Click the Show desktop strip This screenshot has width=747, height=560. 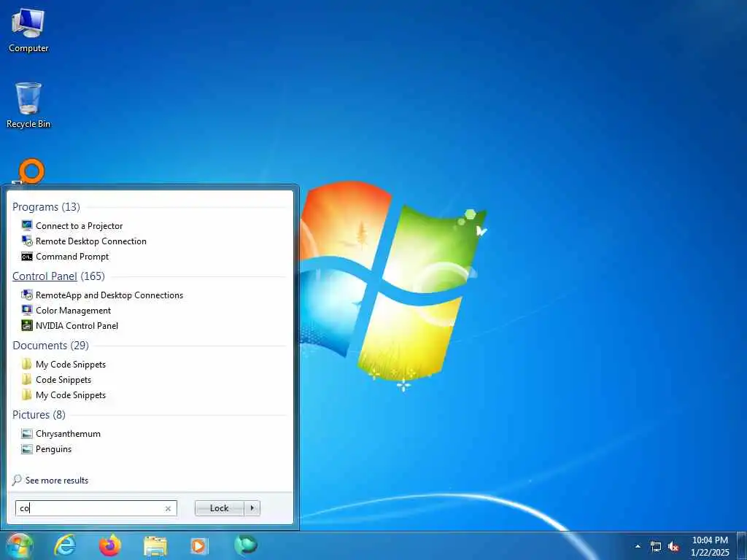[x=742, y=545]
